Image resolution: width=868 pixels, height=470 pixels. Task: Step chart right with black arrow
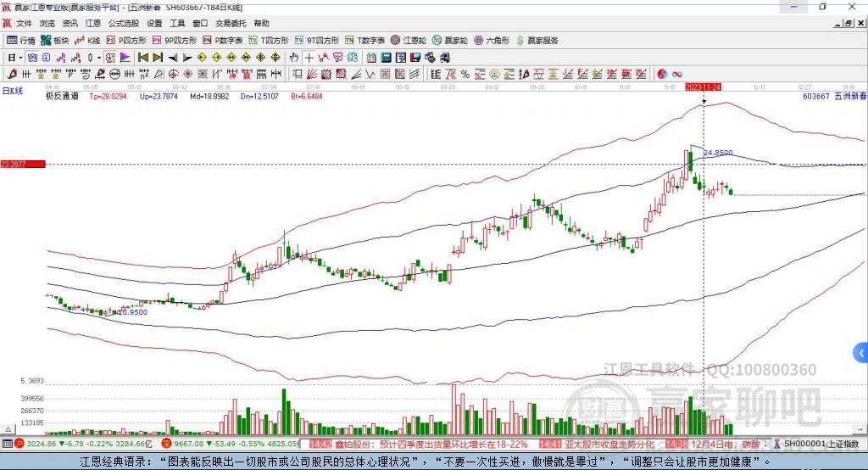[187, 58]
